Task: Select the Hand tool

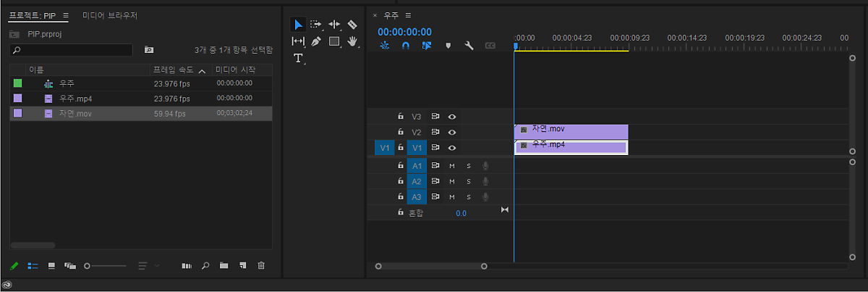Action: click(x=353, y=42)
